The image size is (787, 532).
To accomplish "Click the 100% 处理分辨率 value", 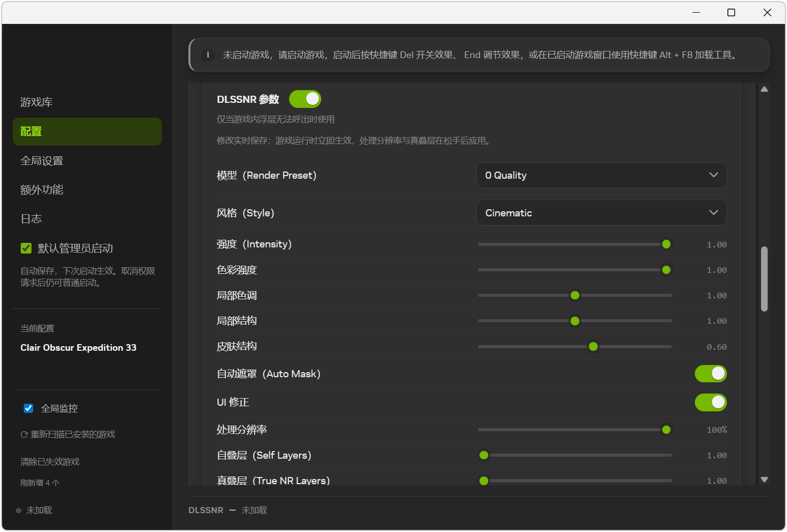I will coord(716,430).
